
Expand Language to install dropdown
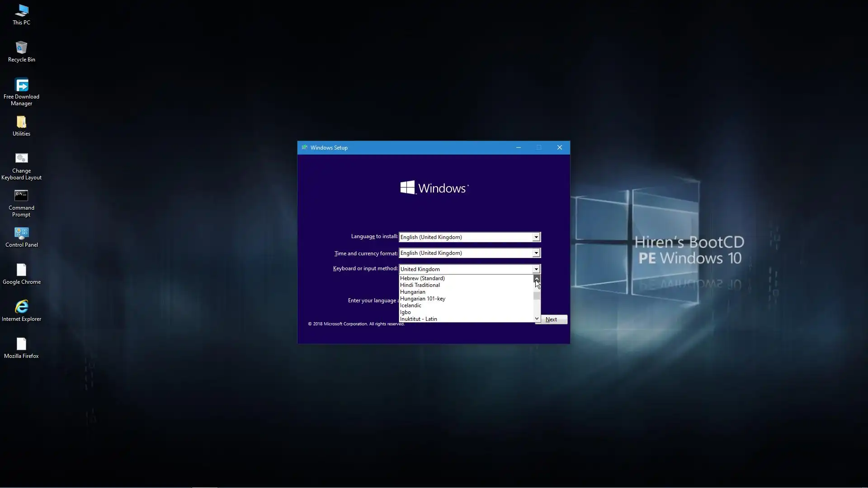tap(536, 237)
